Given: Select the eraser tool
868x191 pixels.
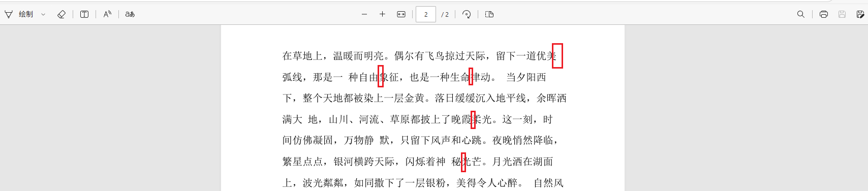Looking at the screenshot, I should [61, 14].
